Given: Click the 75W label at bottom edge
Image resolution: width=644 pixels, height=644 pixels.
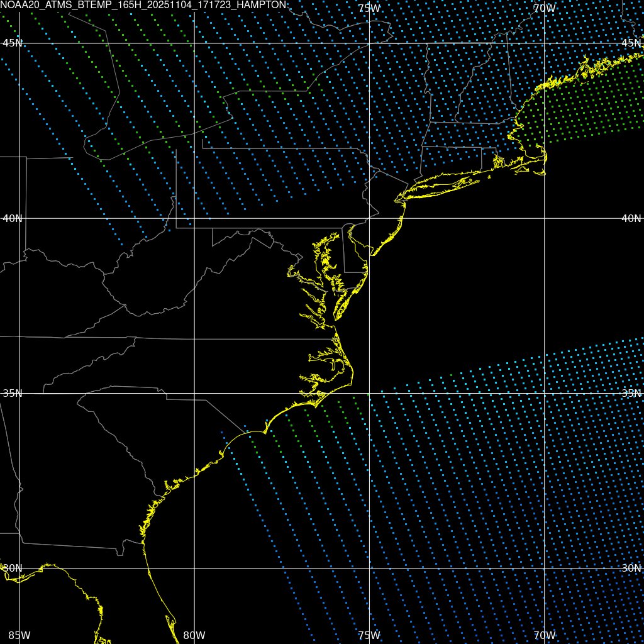Looking at the screenshot, I should point(369,635).
